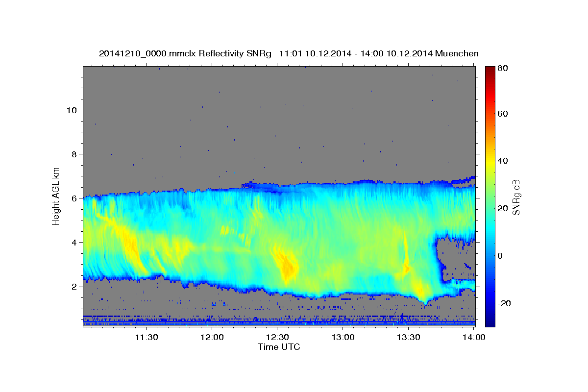The image size is (588, 392).
Task: Click the colorbar value 40
Action: [x=502, y=161]
